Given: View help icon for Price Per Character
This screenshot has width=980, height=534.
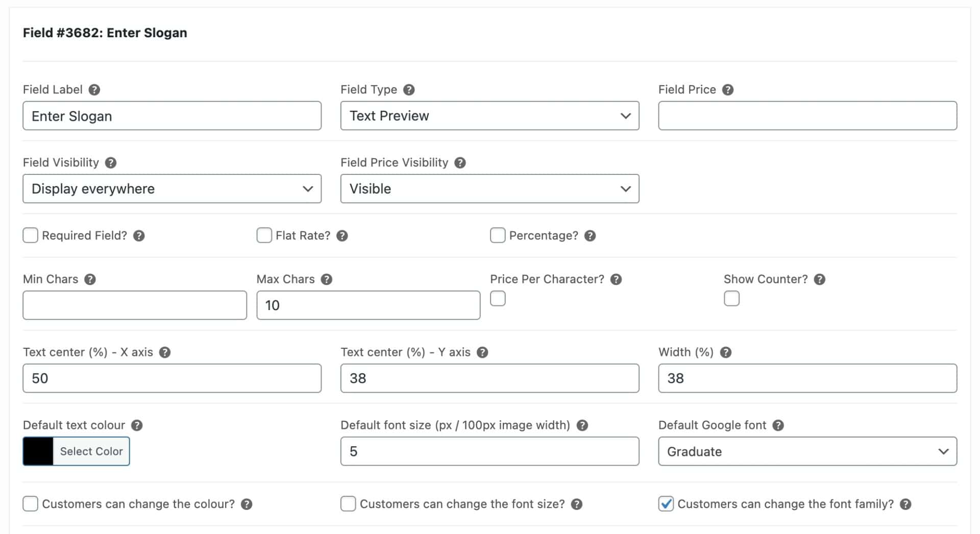Looking at the screenshot, I should coord(616,279).
